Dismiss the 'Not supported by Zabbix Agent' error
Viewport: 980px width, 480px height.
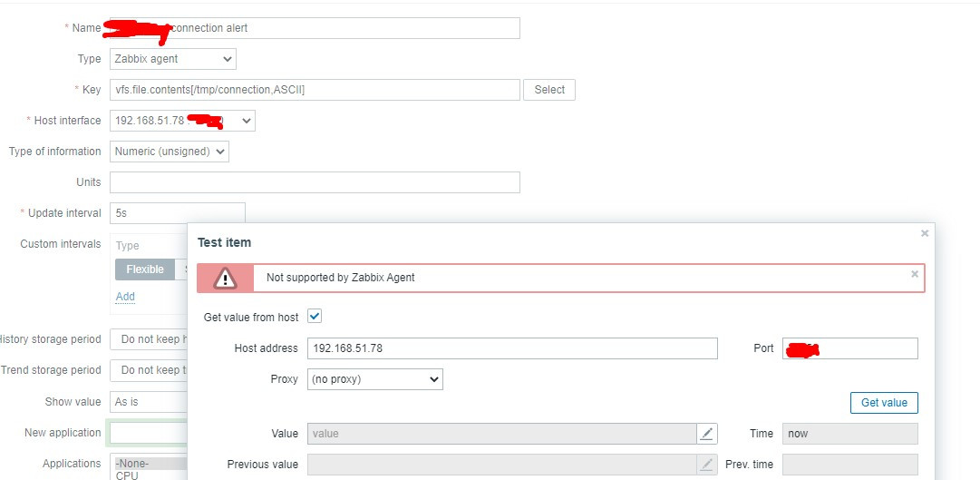(x=915, y=274)
